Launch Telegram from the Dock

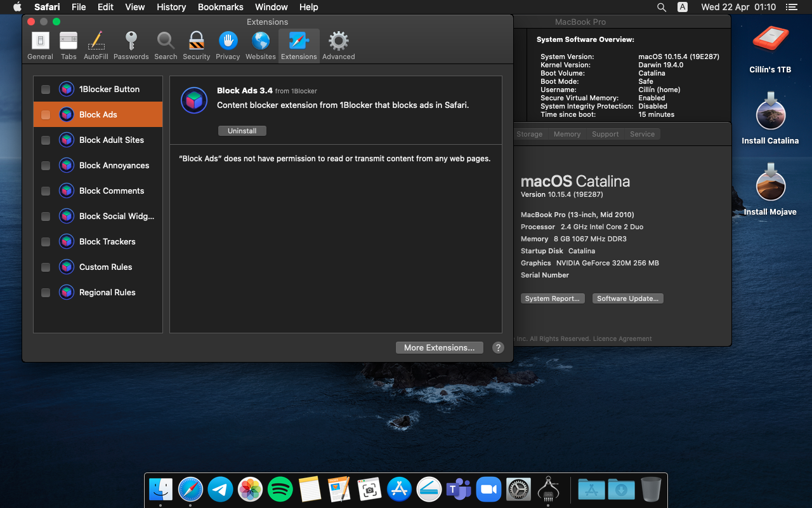(220, 490)
